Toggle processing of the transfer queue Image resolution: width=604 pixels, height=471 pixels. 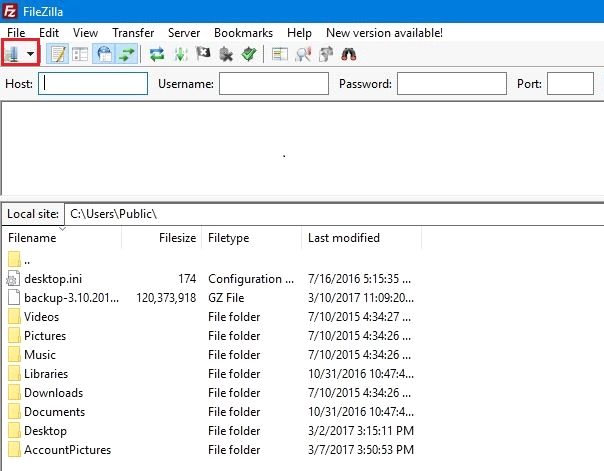click(180, 54)
